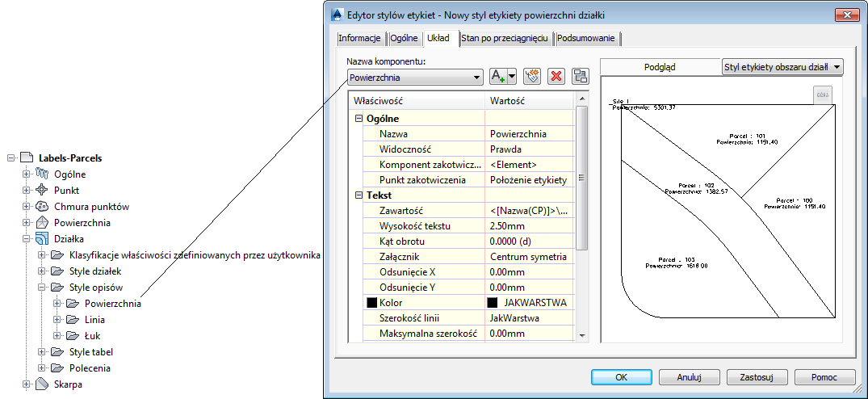
Task: Click the Chmura punktów cloud icon
Action: tap(43, 207)
